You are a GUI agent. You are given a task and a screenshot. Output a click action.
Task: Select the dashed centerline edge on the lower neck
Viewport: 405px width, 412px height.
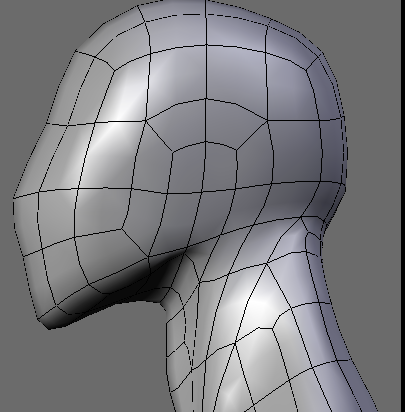point(192,383)
